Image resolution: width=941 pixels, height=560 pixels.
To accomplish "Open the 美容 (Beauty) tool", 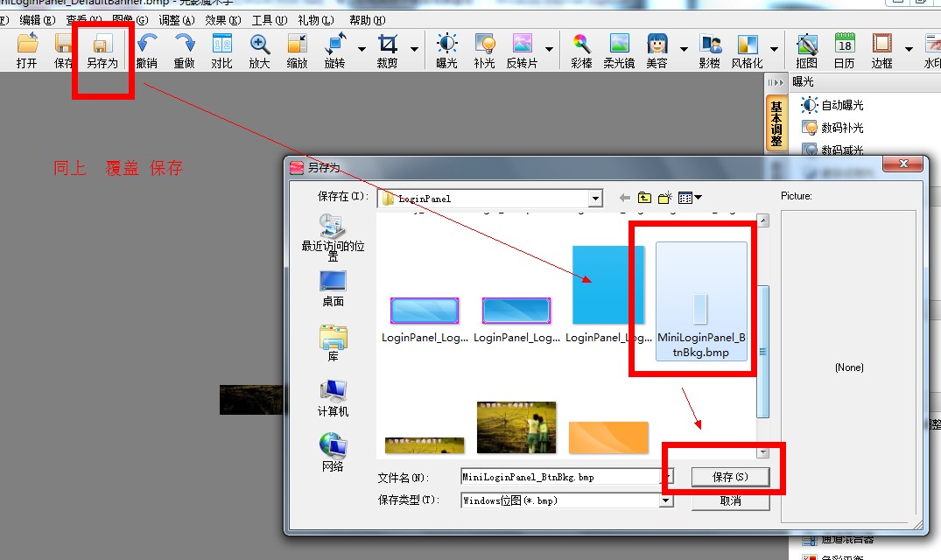I will [x=657, y=51].
